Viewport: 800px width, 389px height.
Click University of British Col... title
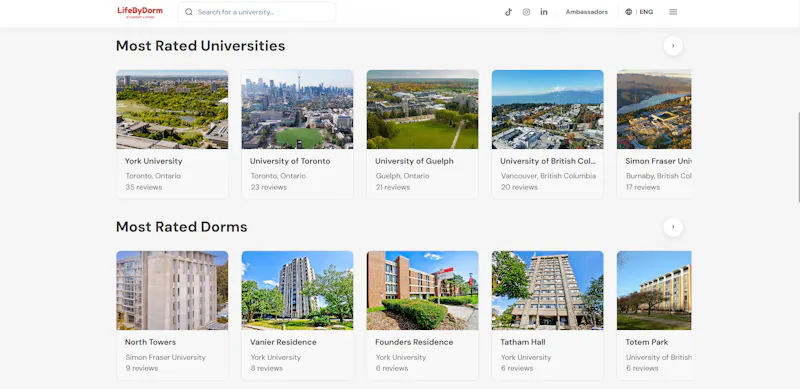point(548,161)
